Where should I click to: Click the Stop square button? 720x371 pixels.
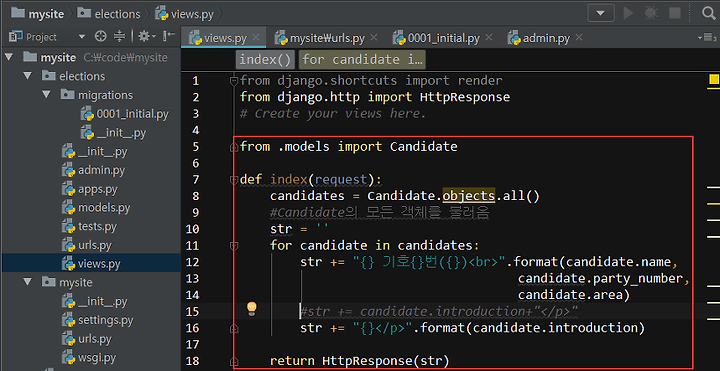(x=675, y=13)
